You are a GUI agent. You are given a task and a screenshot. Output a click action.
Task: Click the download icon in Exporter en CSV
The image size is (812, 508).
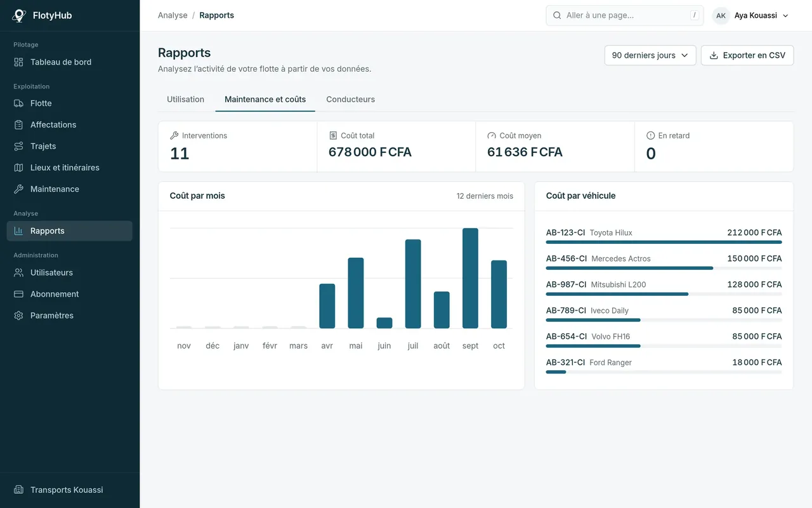pos(714,55)
